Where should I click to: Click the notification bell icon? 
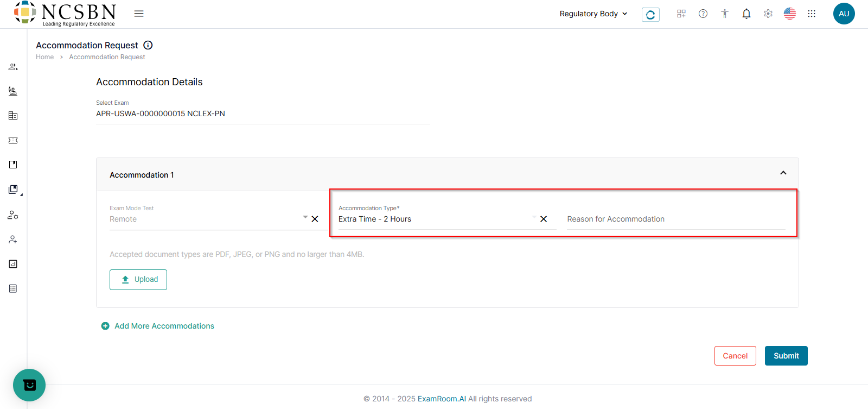tap(746, 14)
